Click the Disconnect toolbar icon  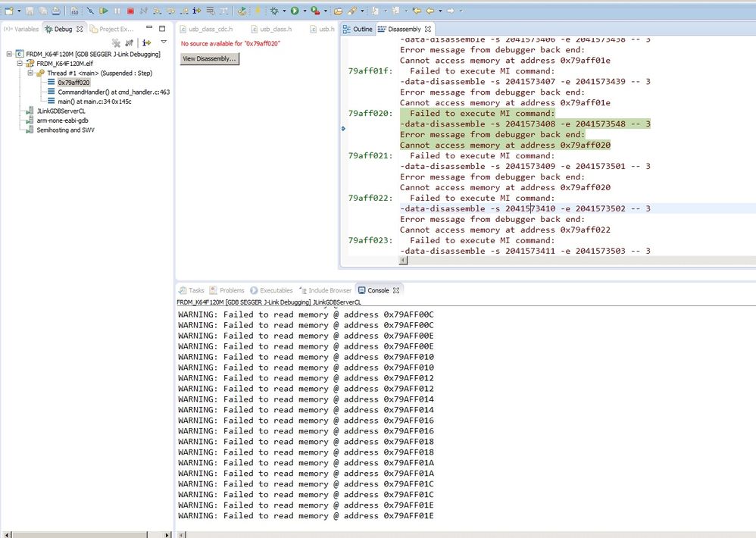144,11
